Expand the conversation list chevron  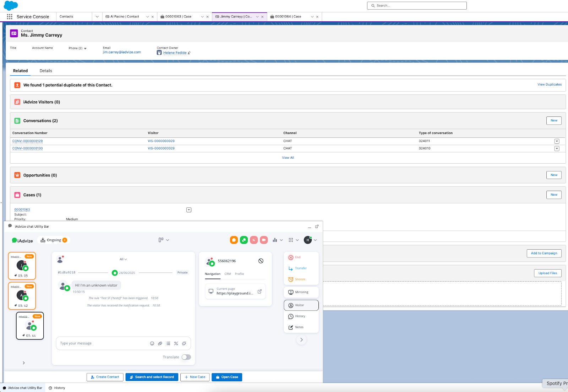pyautogui.click(x=24, y=363)
